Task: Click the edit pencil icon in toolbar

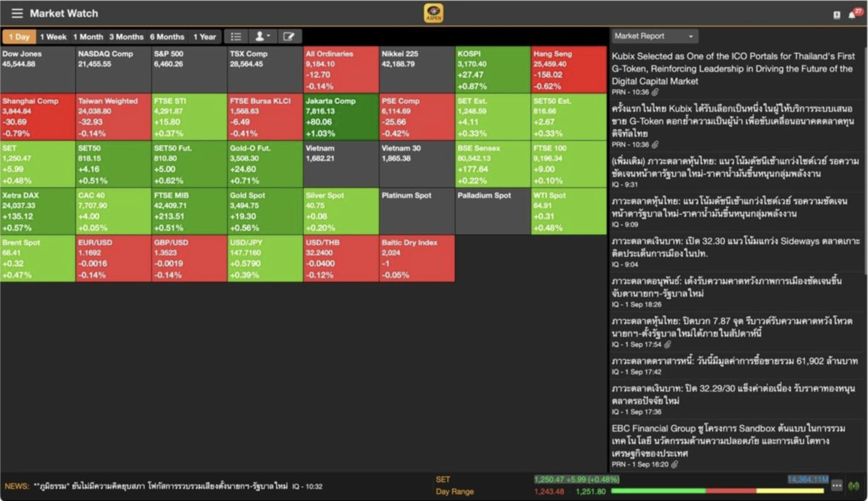Action: 288,37
